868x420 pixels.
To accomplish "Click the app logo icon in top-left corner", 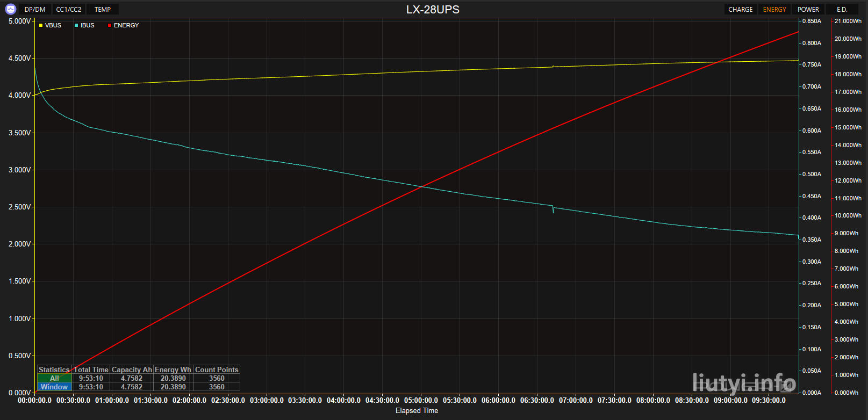I will tap(10, 9).
